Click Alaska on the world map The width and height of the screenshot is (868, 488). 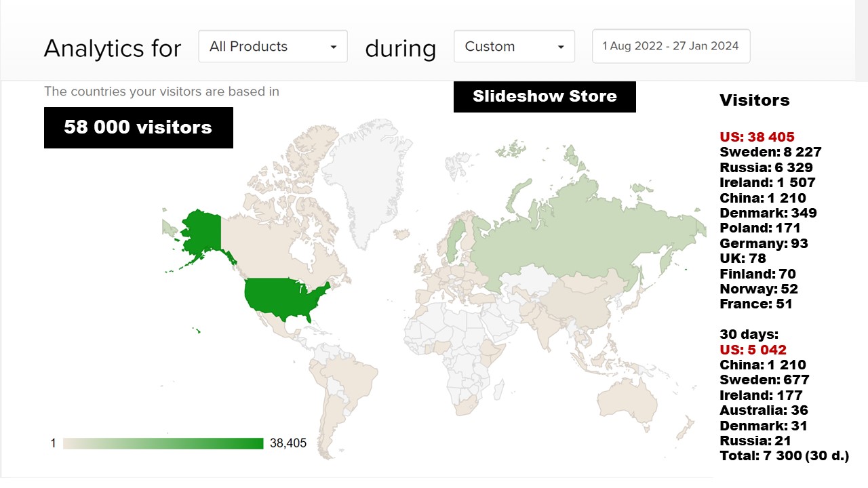pos(202,230)
